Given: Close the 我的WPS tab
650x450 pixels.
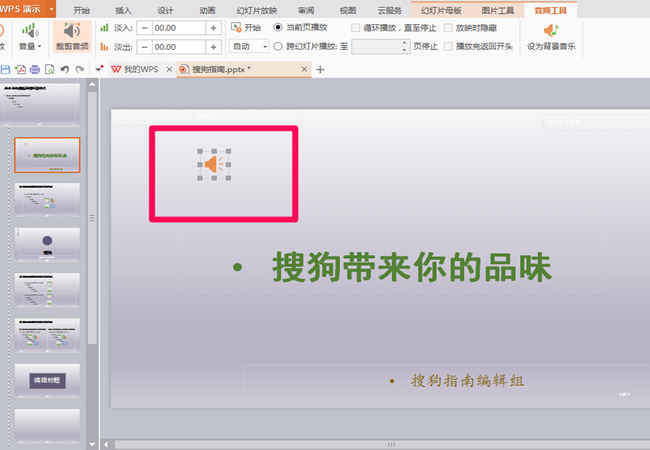Looking at the screenshot, I should pos(169,69).
